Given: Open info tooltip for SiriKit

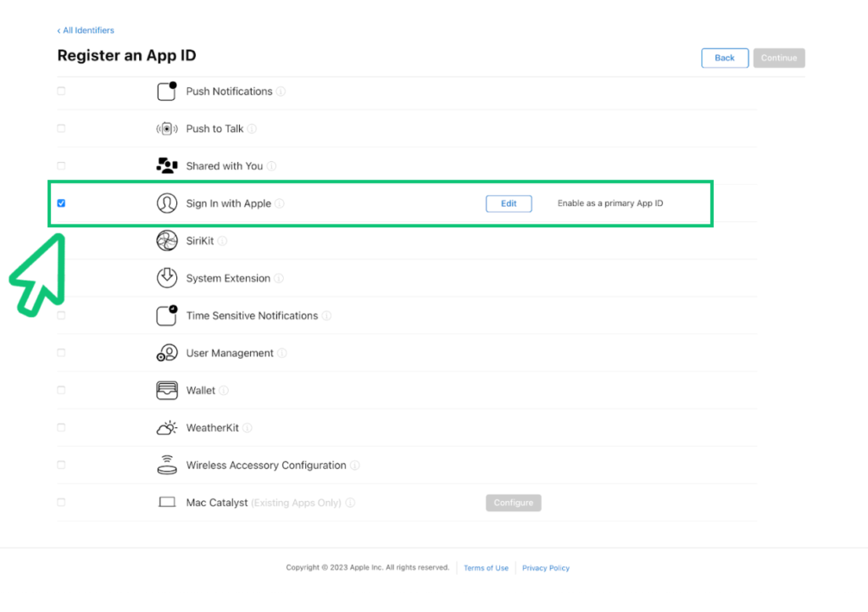Looking at the screenshot, I should 222,241.
